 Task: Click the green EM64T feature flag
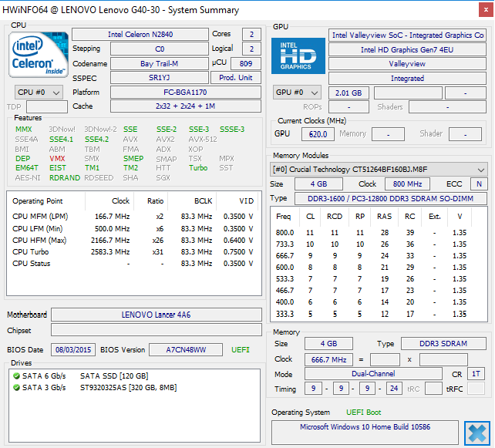click(x=27, y=168)
